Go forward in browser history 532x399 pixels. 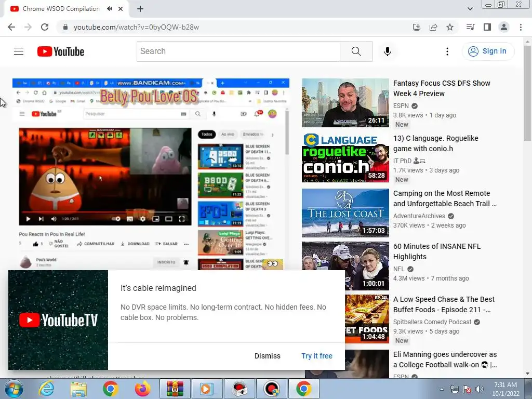(28, 27)
